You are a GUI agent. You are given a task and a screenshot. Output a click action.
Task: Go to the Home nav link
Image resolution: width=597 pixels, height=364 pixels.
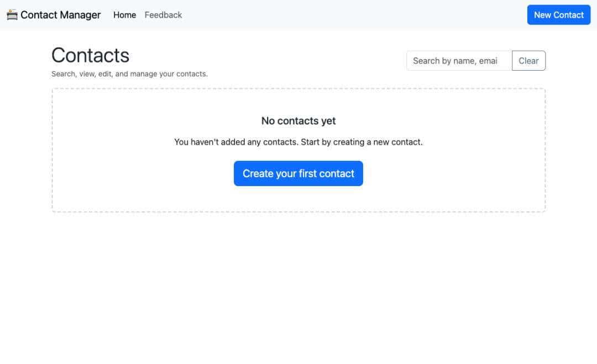tap(124, 15)
